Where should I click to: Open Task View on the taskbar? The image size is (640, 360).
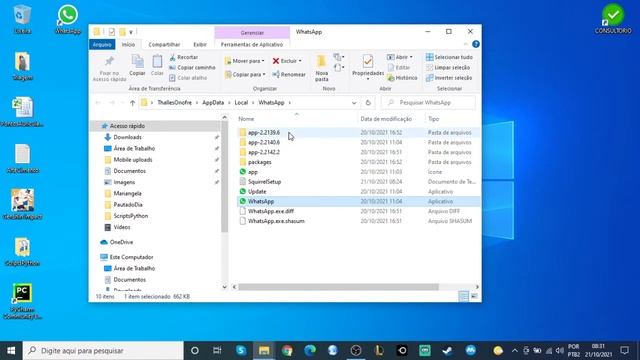click(217, 351)
